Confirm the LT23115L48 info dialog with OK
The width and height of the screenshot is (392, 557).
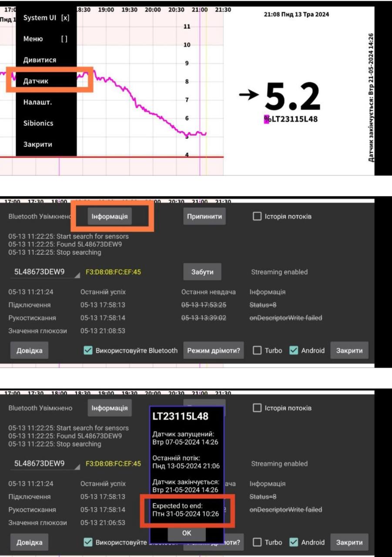[x=186, y=533]
